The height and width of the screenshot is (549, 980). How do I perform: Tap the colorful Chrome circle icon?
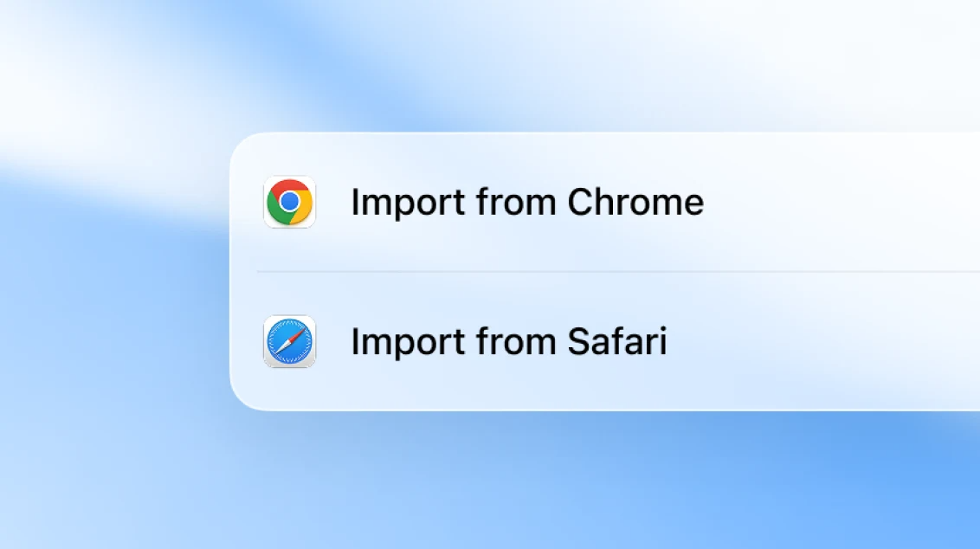[290, 202]
